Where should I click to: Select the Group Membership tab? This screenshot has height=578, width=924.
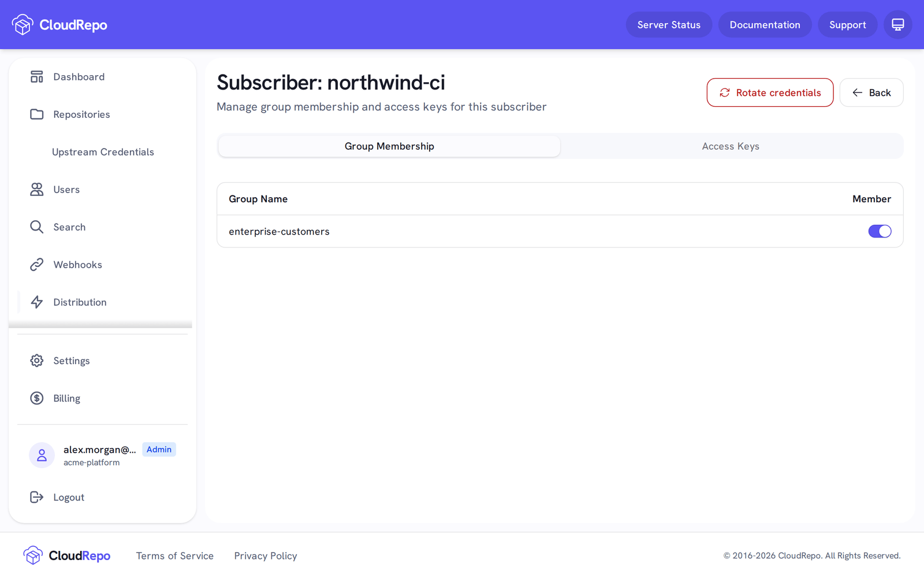point(389,146)
